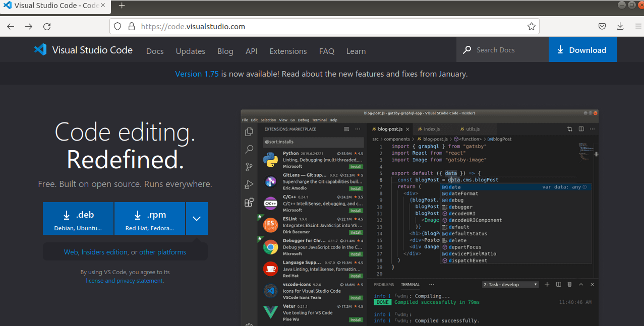Open a new browser tab with plus
Image resolution: width=644 pixels, height=326 pixels.
(x=122, y=6)
